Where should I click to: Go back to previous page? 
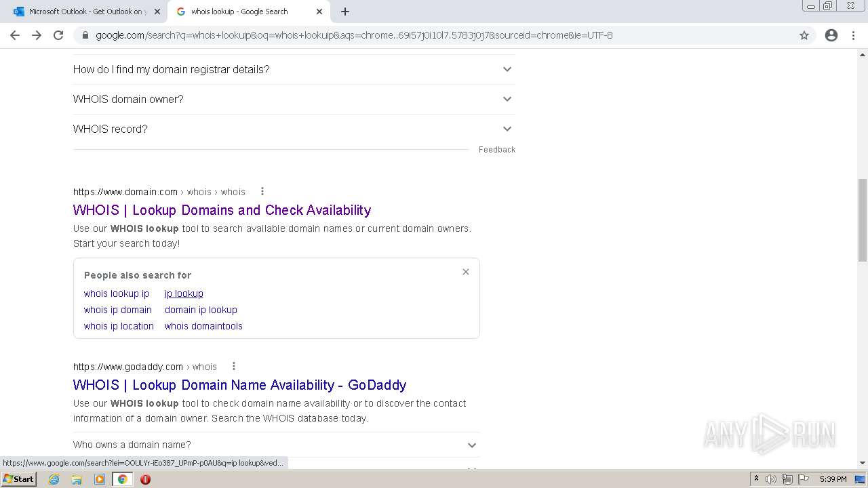15,35
